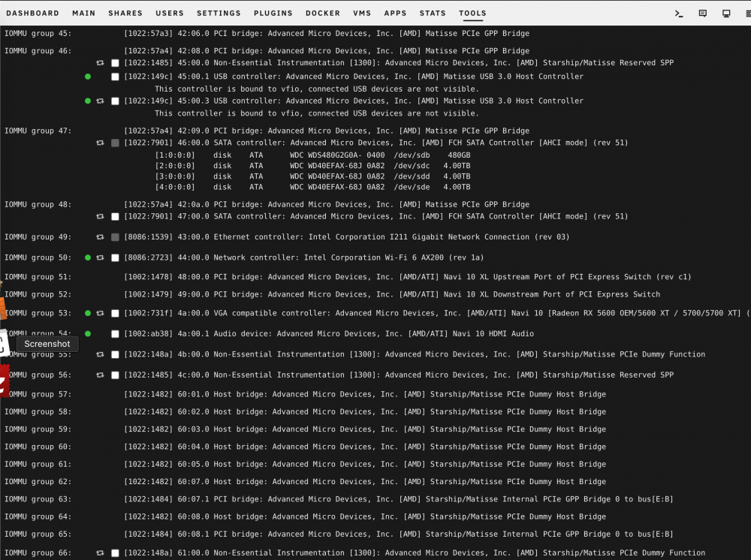Open the feedback speech-bubble icon
This screenshot has height=560, width=751.
[x=703, y=14]
